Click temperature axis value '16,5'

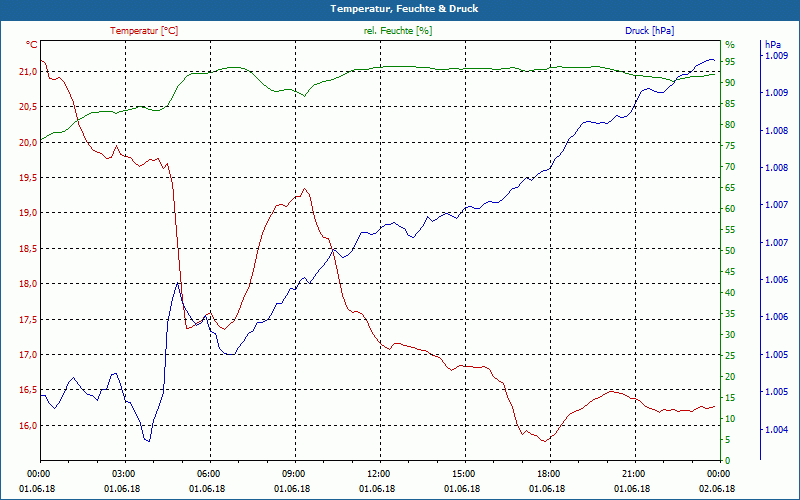click(x=28, y=390)
